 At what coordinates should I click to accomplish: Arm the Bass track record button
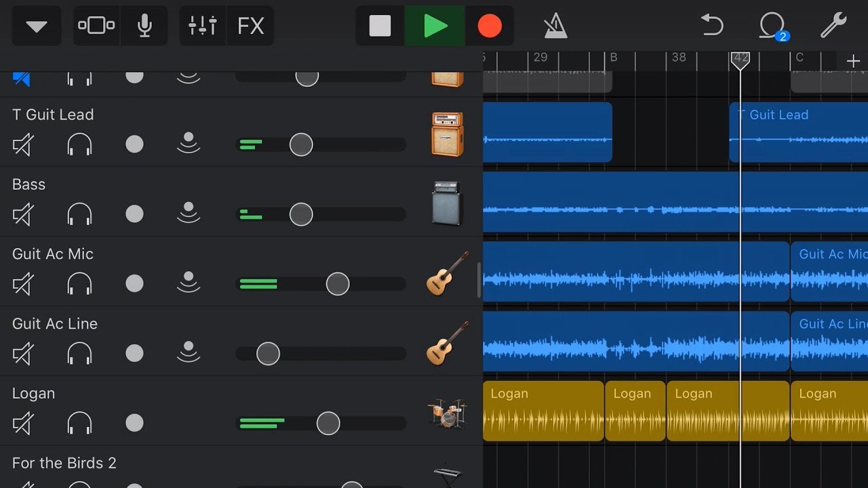(134, 214)
